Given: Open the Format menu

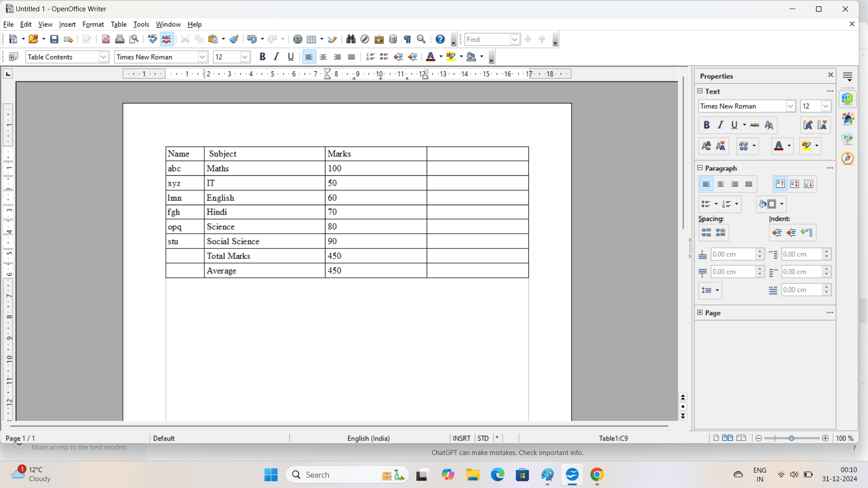Looking at the screenshot, I should [x=93, y=24].
